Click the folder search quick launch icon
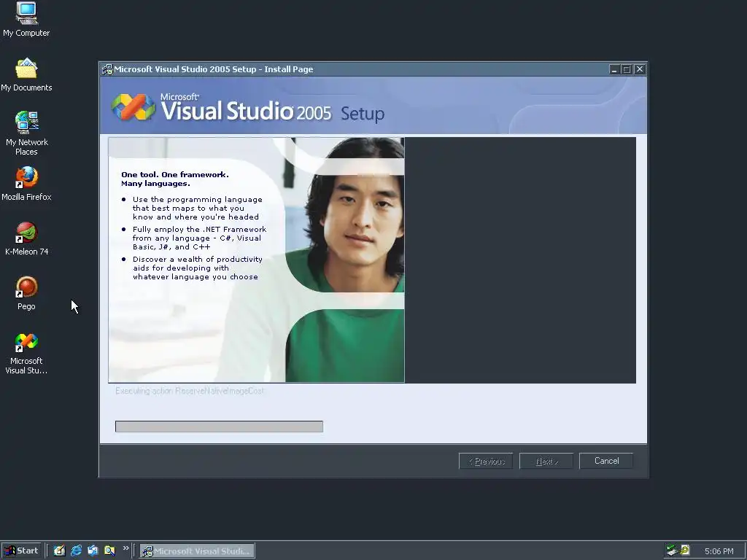The width and height of the screenshot is (747, 560). (109, 551)
